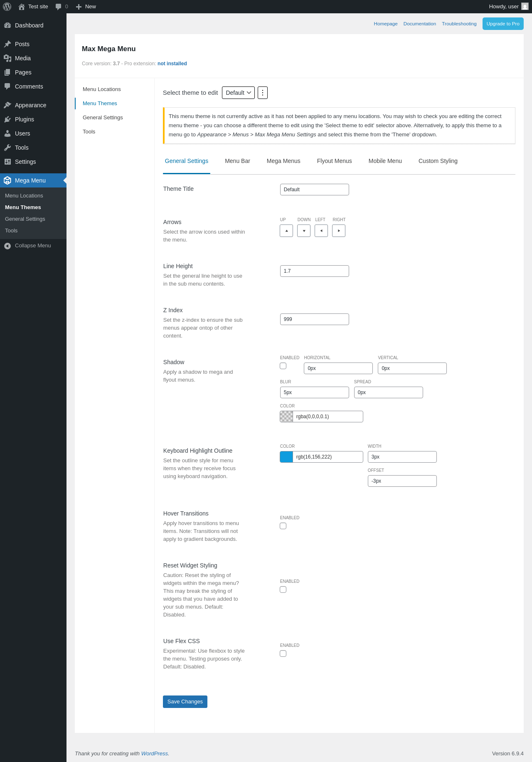
Task: Focus the outline Offset field
Action: (x=402, y=481)
